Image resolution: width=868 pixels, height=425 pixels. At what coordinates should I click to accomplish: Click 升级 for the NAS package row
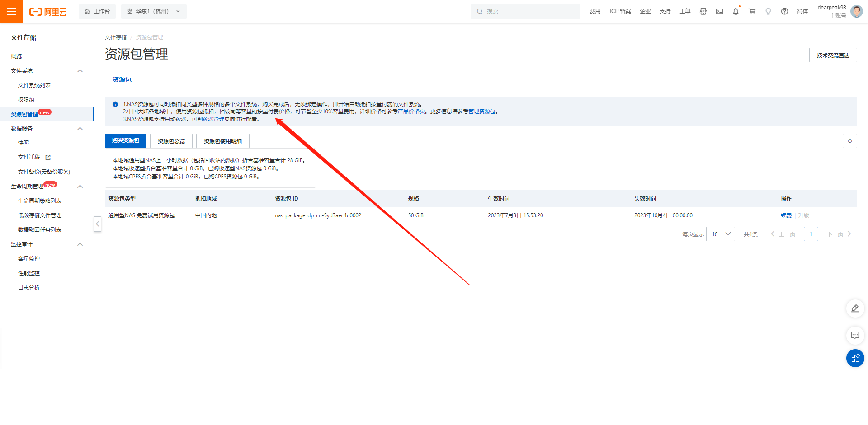click(x=804, y=215)
